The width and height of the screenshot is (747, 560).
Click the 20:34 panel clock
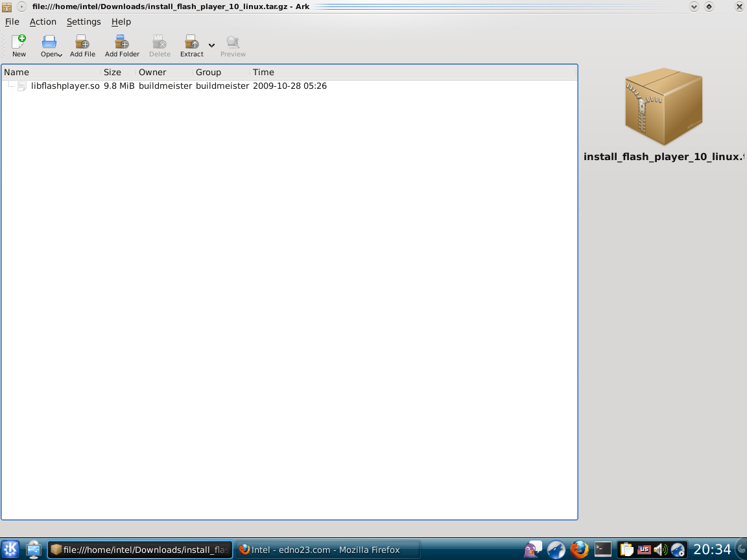click(712, 550)
